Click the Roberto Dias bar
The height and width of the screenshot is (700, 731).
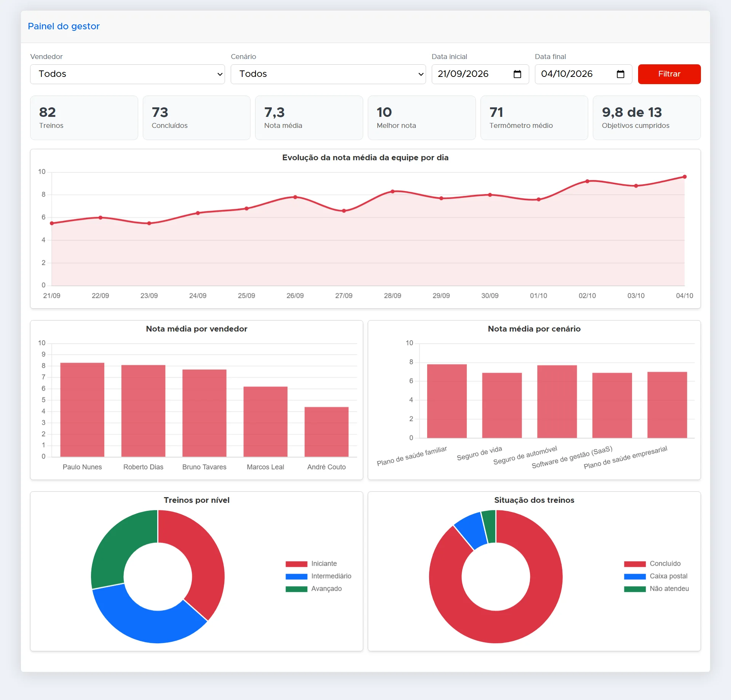pyautogui.click(x=143, y=411)
